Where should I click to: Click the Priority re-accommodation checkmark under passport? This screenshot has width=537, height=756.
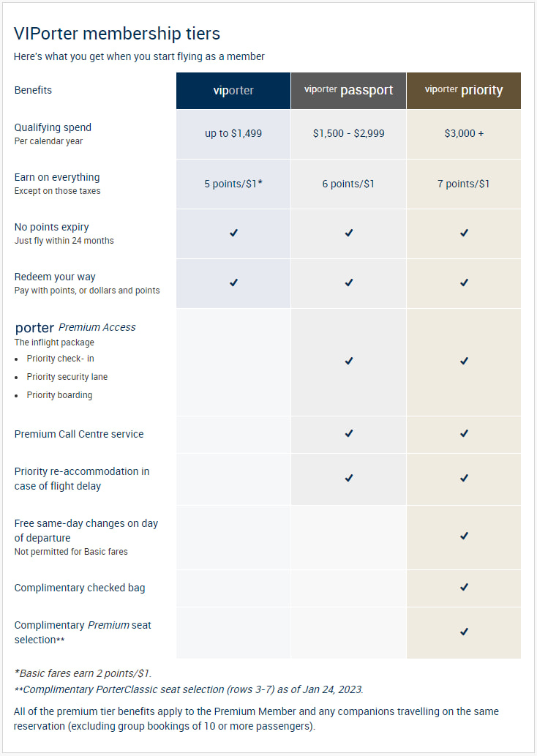349,478
